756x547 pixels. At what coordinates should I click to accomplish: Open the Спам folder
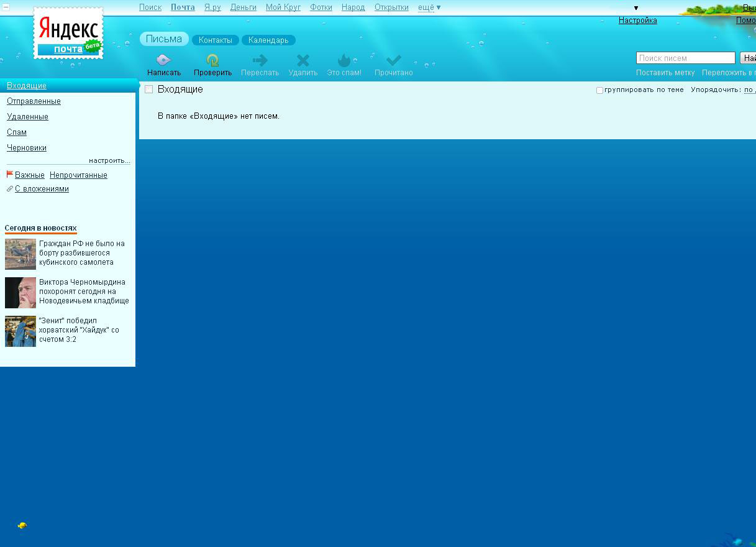click(17, 132)
